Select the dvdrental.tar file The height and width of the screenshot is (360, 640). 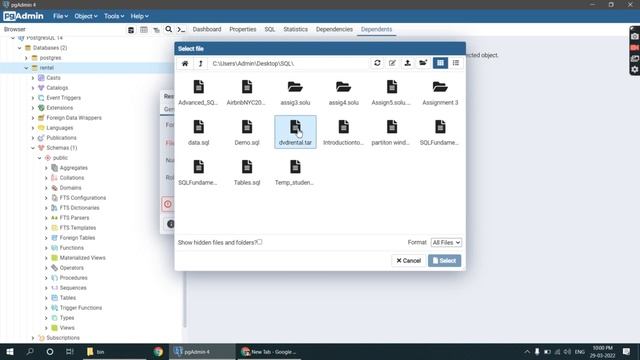(295, 132)
